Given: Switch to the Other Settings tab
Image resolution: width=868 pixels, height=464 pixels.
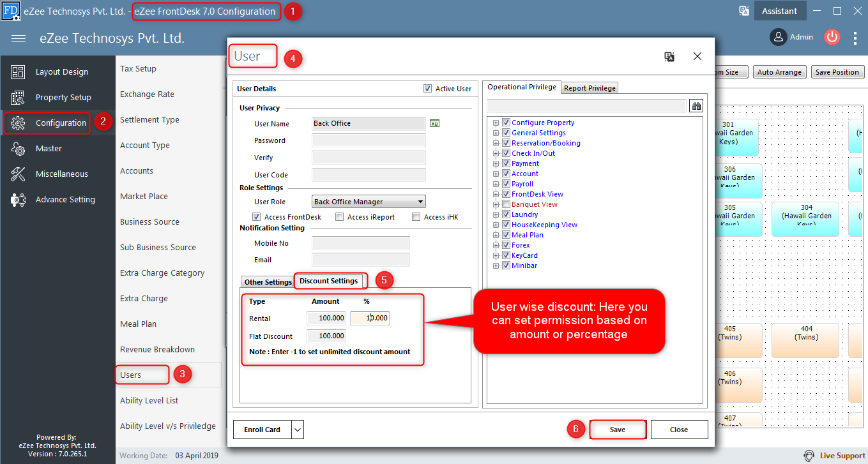Looking at the screenshot, I should tap(268, 282).
